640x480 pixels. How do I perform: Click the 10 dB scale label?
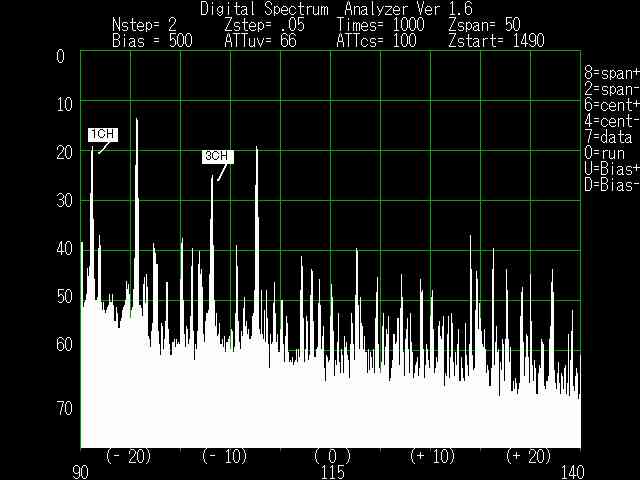tap(64, 104)
